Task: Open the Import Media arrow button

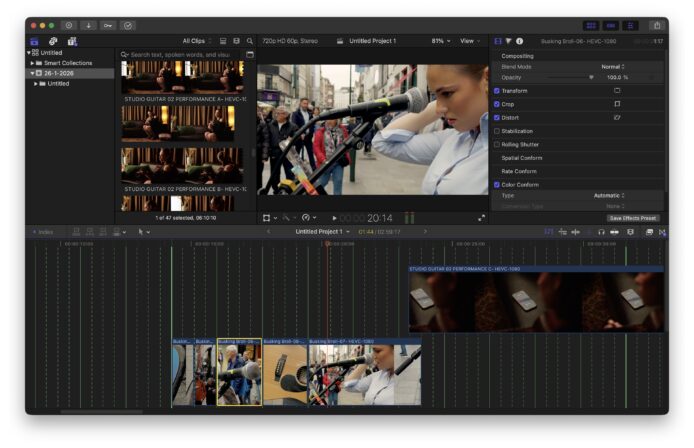Action: click(88, 25)
